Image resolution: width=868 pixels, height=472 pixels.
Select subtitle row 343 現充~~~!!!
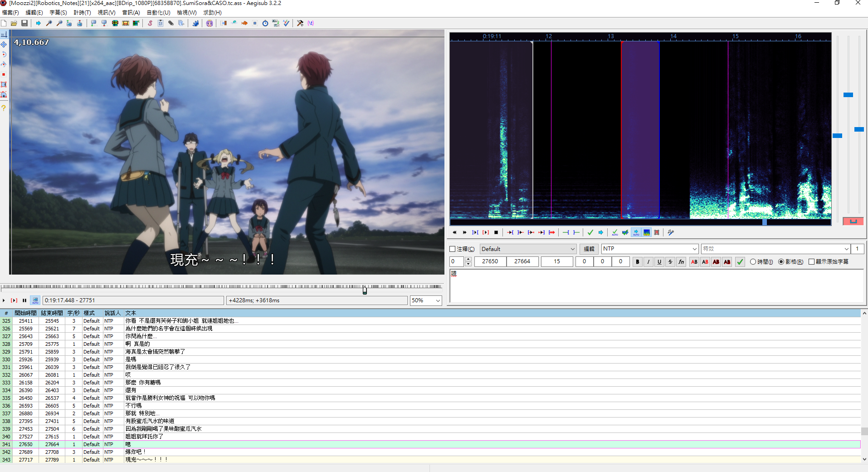click(x=430, y=460)
